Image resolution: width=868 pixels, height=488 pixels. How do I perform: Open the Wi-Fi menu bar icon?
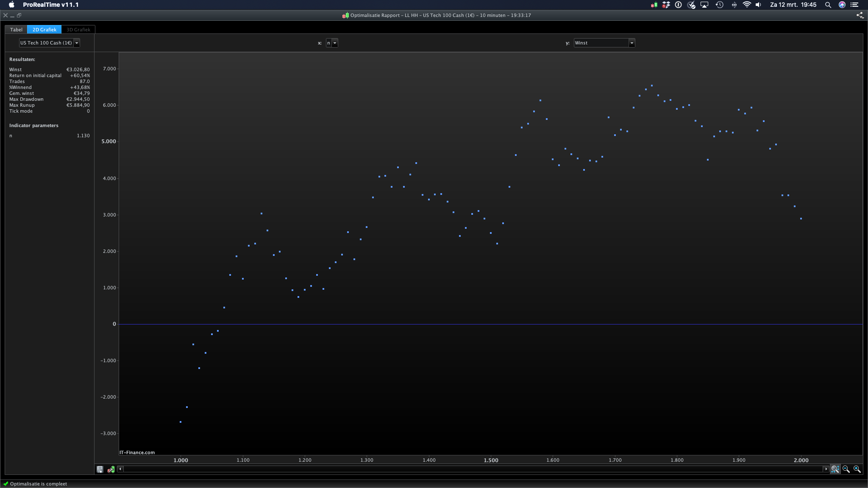[747, 5]
